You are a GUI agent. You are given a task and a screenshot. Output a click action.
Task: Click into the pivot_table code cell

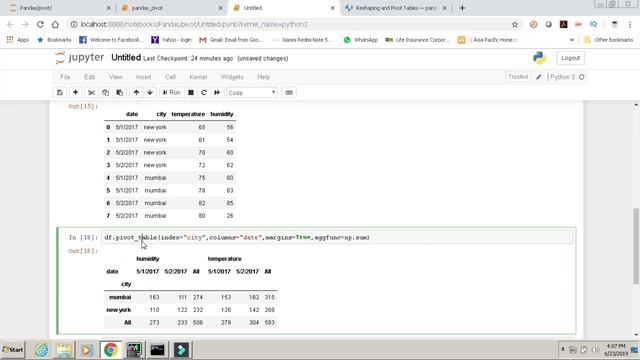pos(337,237)
